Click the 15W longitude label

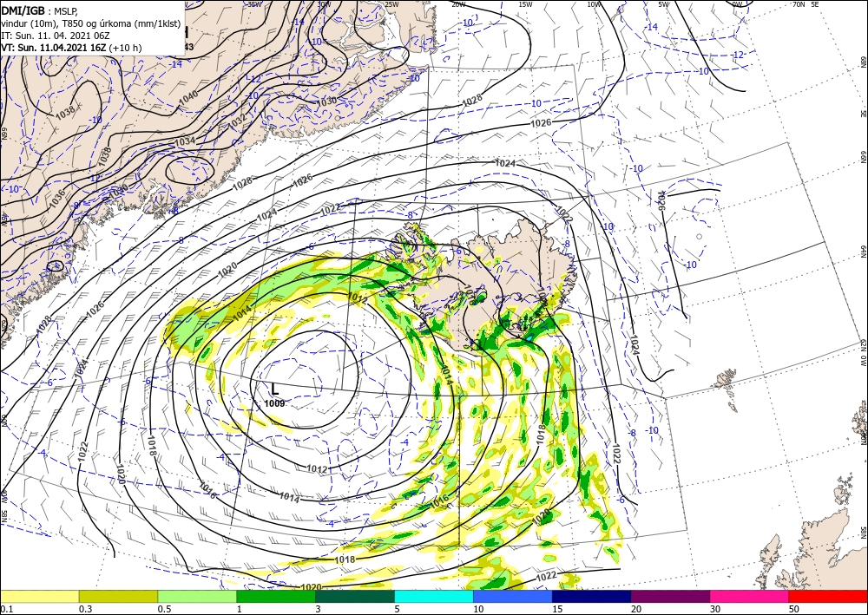point(526,4)
